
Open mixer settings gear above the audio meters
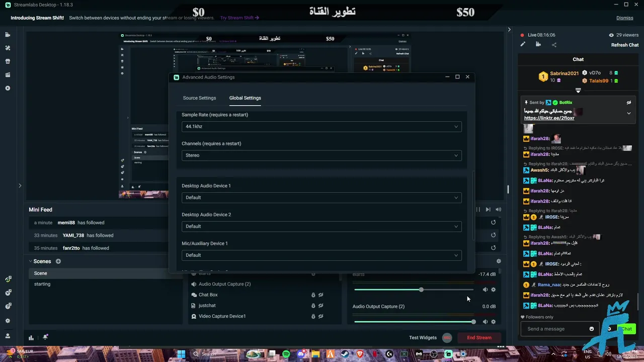499,261
